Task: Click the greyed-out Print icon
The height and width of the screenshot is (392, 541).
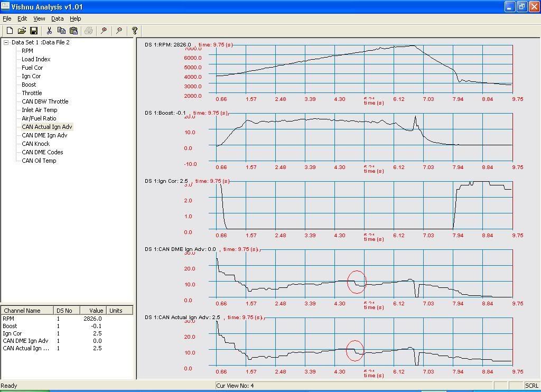Action: [x=89, y=31]
